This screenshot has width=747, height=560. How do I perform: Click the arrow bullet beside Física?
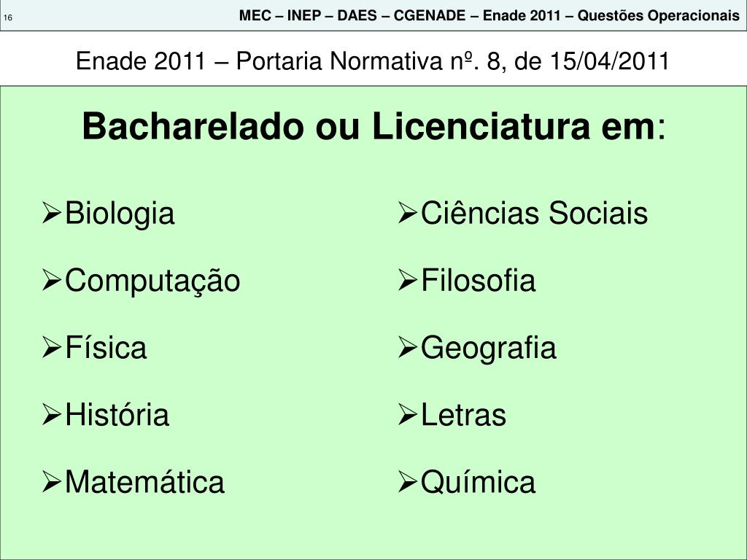point(52,348)
